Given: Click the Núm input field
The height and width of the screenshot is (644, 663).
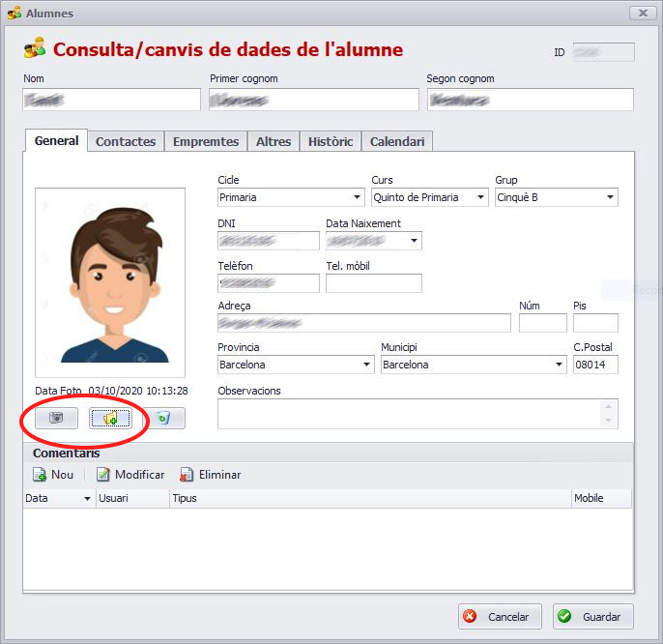Looking at the screenshot, I should (543, 323).
